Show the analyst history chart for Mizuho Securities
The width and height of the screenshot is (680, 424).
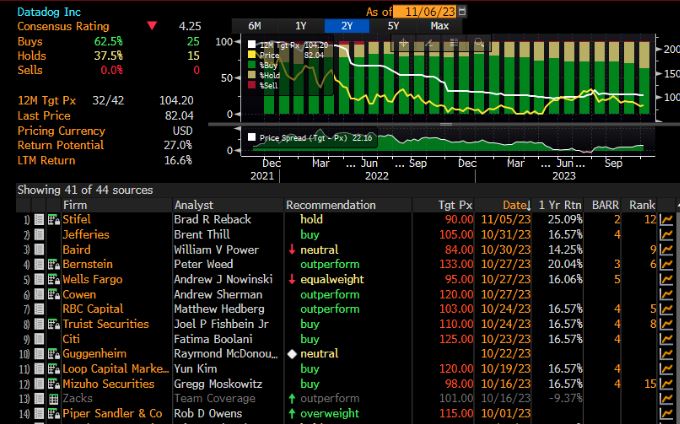pos(666,384)
